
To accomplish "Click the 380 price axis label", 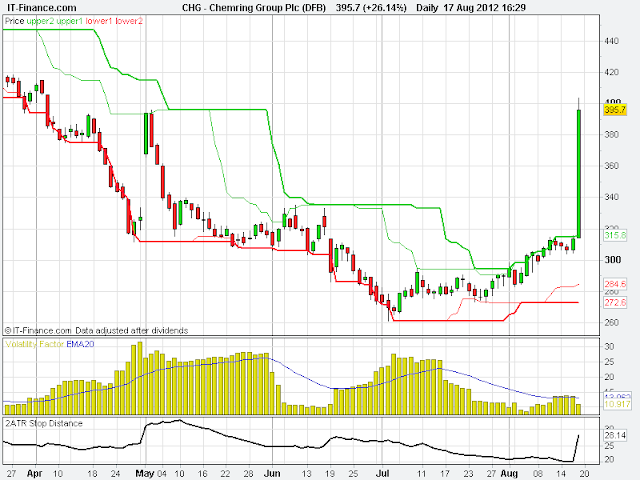I will tap(611, 135).
